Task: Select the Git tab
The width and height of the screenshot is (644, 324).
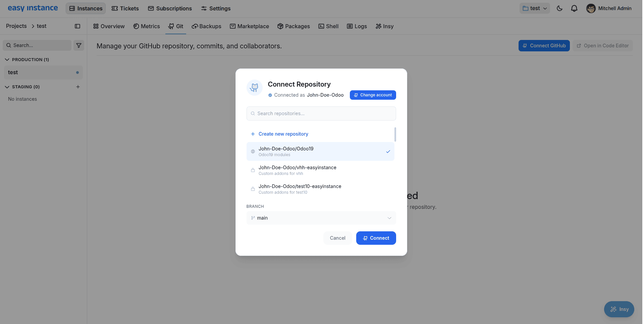Action: pyautogui.click(x=176, y=26)
